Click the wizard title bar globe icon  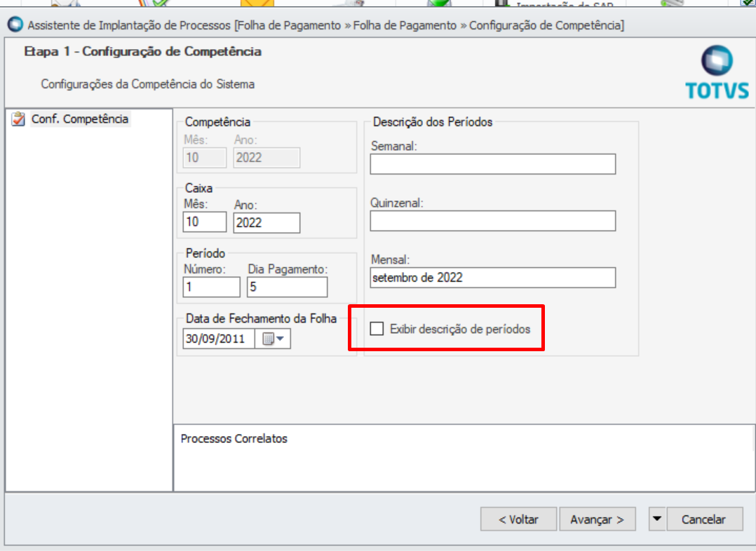pyautogui.click(x=15, y=25)
